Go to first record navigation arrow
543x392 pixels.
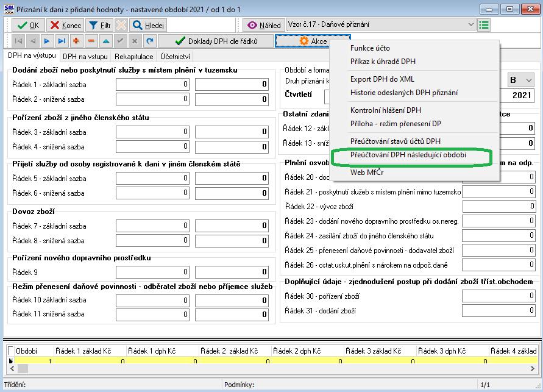pyautogui.click(x=18, y=41)
